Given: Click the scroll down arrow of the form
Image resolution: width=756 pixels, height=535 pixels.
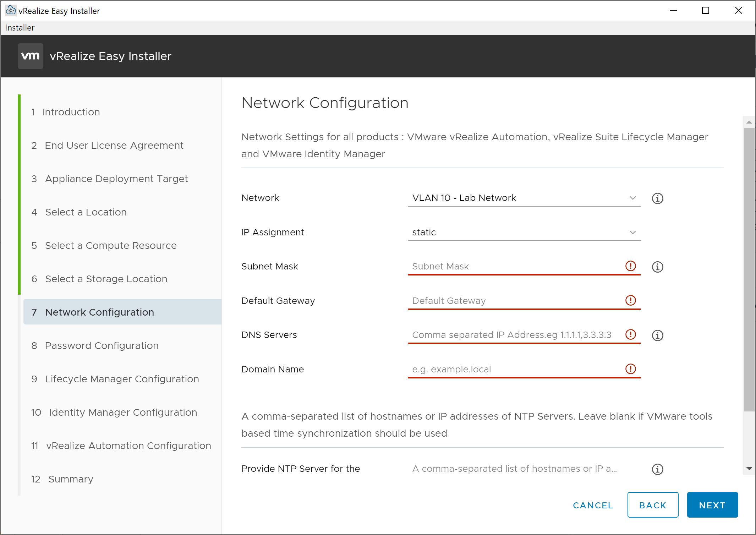Looking at the screenshot, I should 749,469.
